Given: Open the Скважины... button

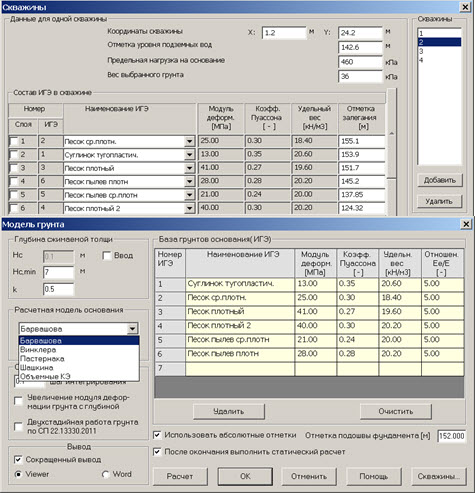Looking at the screenshot, I should 439,476.
